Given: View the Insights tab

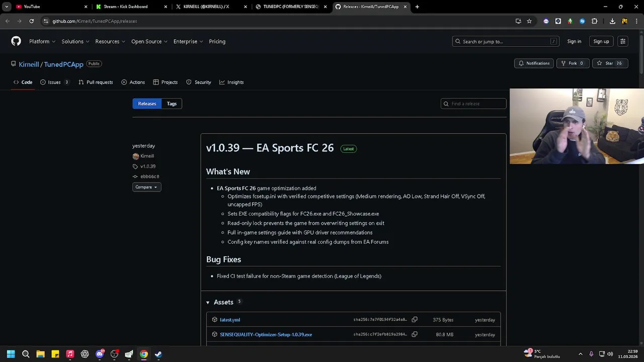Looking at the screenshot, I should coord(231,82).
